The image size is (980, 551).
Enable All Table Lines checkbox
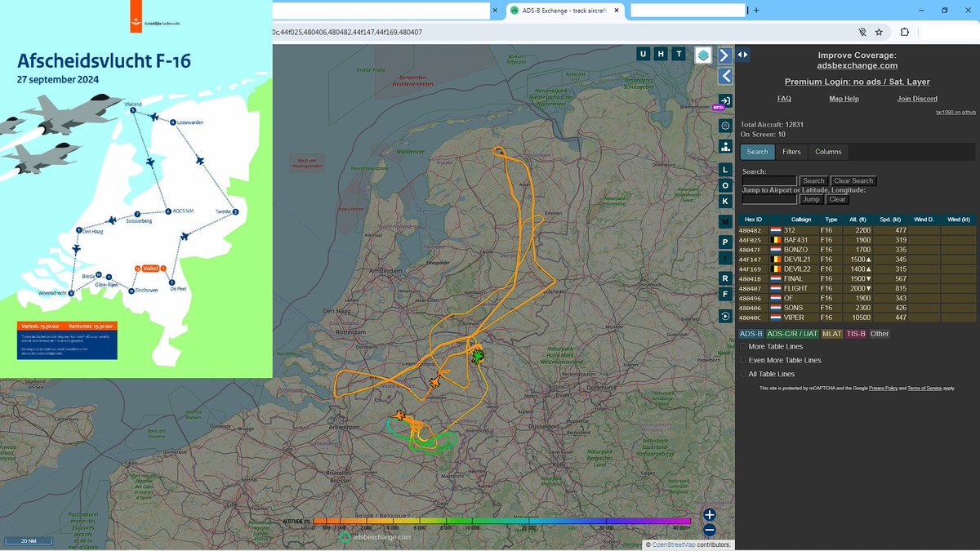tap(743, 374)
